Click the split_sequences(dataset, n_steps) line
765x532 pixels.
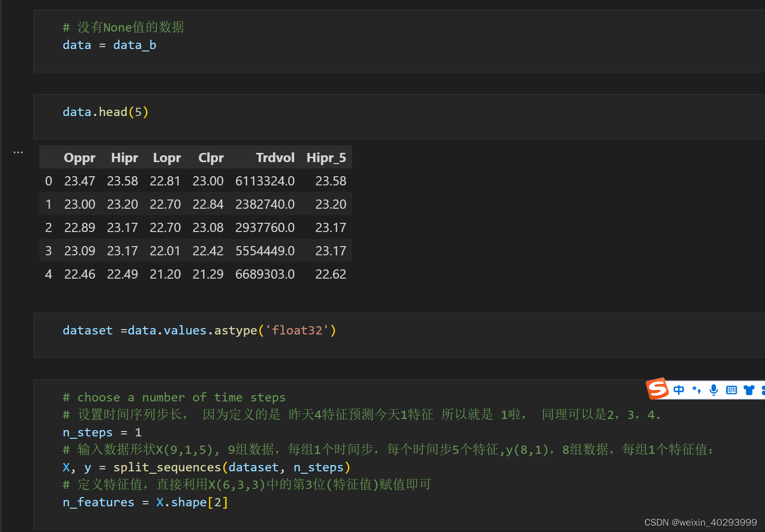coord(206,467)
